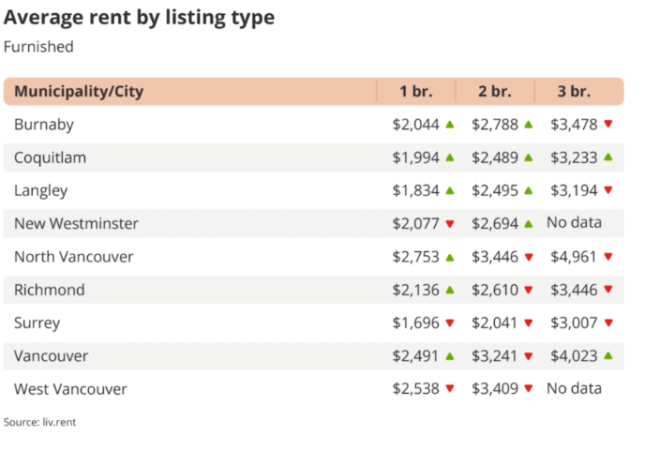660x450 pixels.
Task: Click the 1 br. column header
Action: tap(415, 92)
